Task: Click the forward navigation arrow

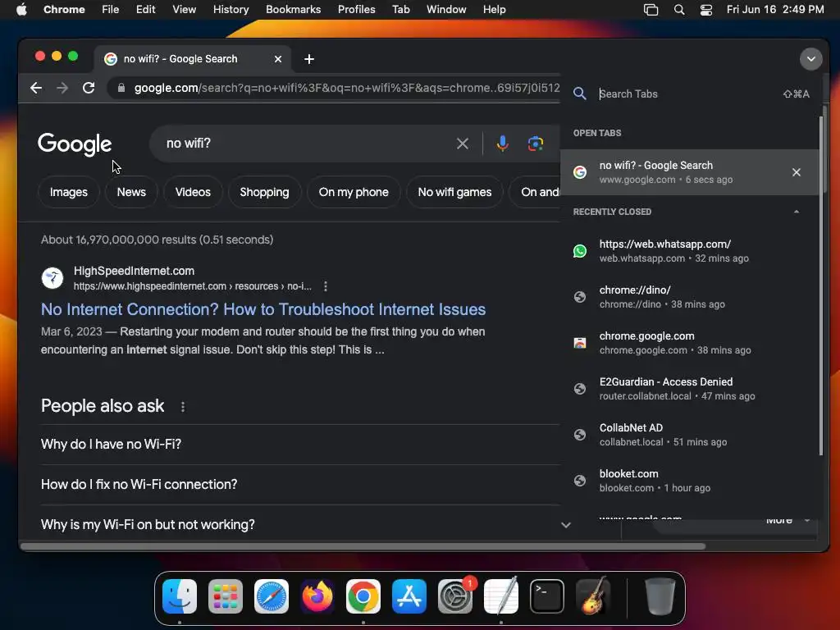Action: point(62,88)
